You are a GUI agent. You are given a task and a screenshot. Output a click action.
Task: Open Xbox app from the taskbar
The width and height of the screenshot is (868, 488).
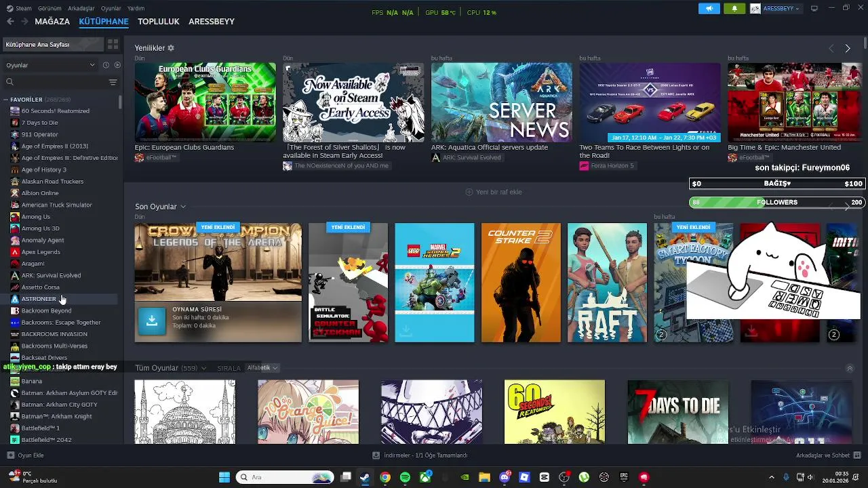pyautogui.click(x=425, y=477)
